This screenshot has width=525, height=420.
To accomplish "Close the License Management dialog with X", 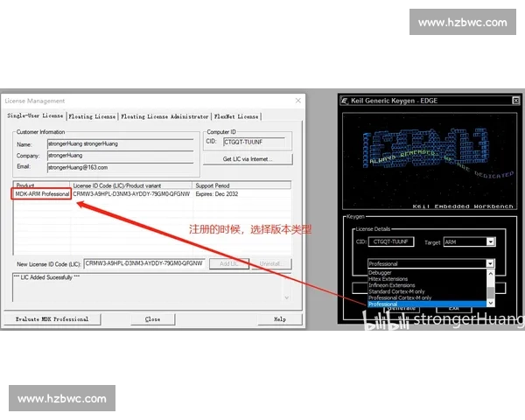I will 298,101.
